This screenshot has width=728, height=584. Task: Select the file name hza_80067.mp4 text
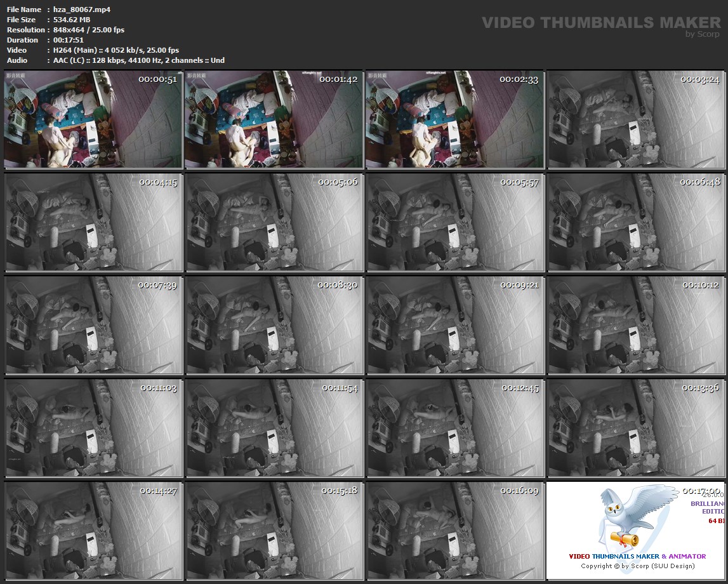82,10
